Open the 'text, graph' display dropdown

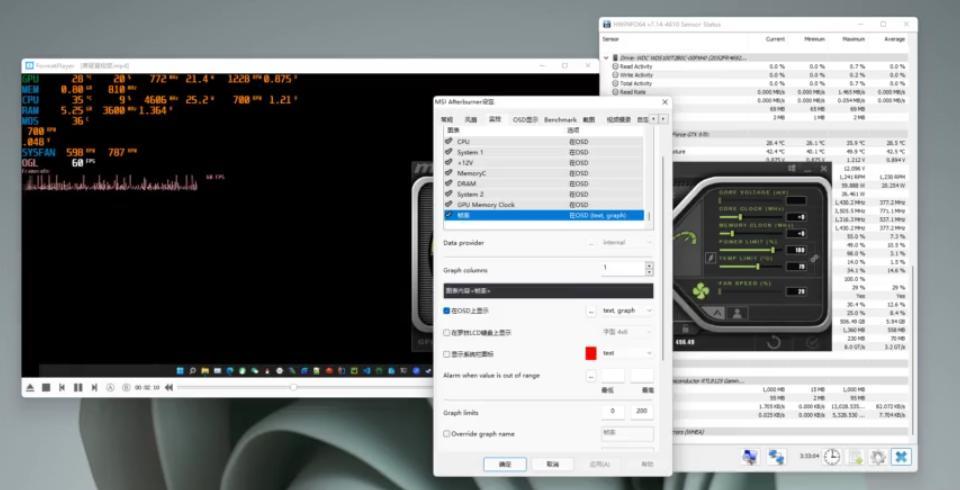tap(627, 311)
